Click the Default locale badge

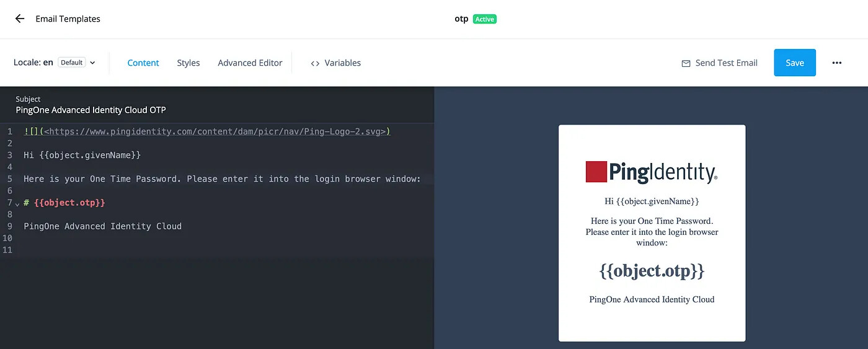click(72, 63)
